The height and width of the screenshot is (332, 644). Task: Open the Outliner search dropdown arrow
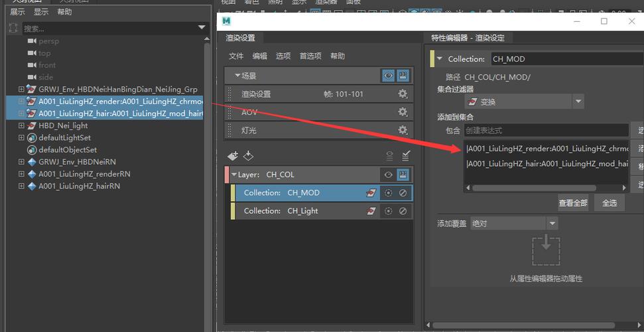coord(202,28)
